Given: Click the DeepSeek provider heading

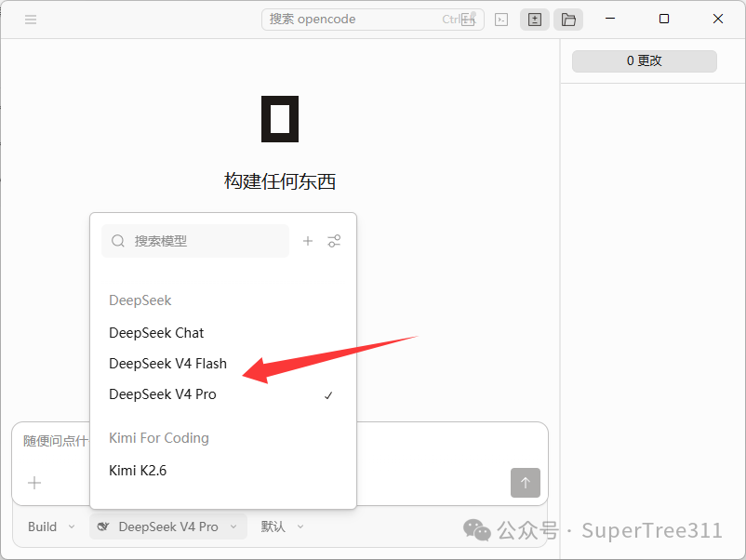Looking at the screenshot, I should (x=140, y=300).
